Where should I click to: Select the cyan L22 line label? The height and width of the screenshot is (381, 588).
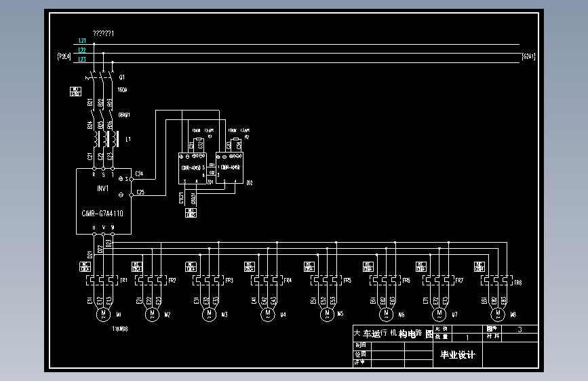pyautogui.click(x=82, y=50)
